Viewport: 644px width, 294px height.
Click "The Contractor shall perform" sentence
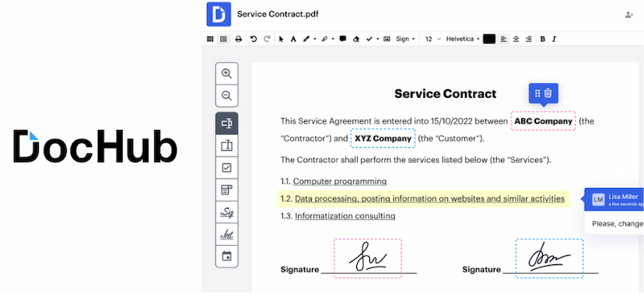pos(415,159)
